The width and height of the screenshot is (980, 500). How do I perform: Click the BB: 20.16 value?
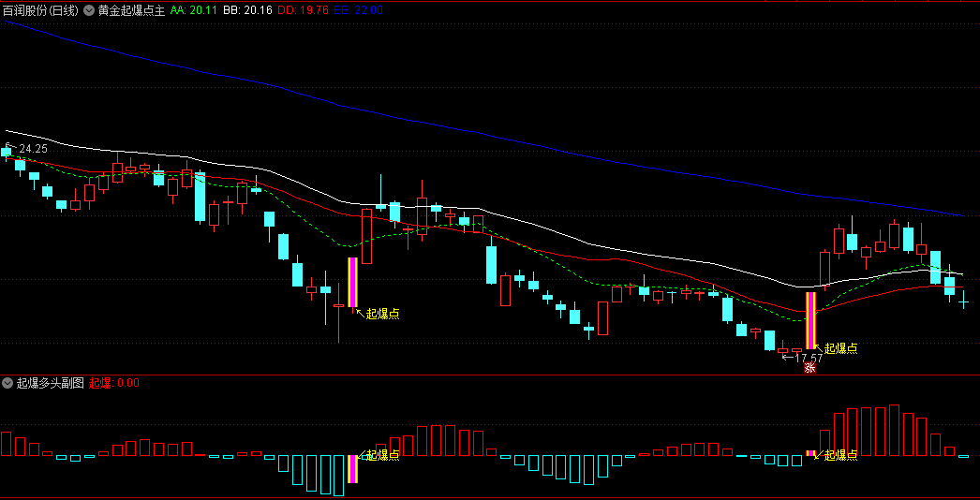248,10
